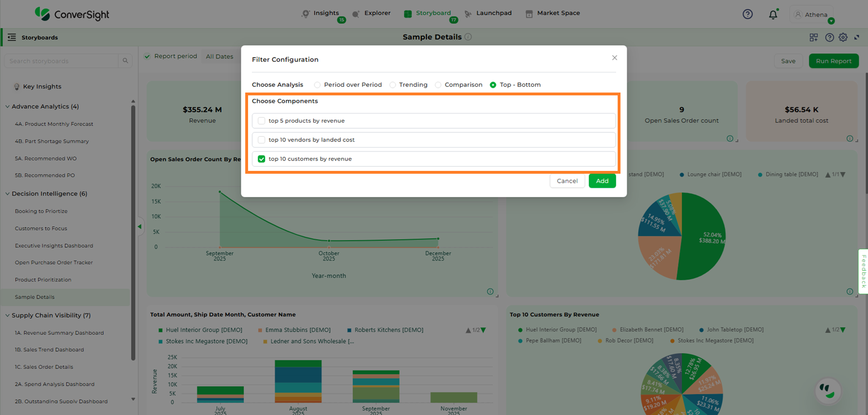
Task: Check top 5 products by revenue
Action: tap(262, 121)
